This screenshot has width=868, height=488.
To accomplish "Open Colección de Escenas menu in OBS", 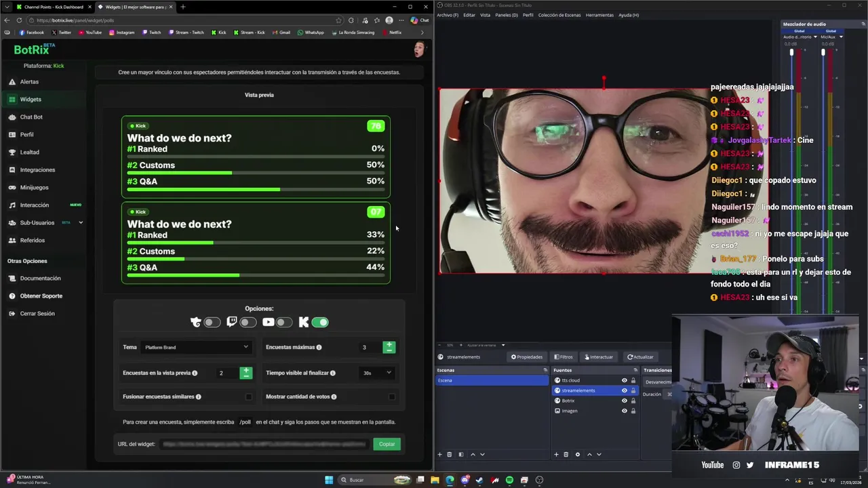I will pos(559,15).
